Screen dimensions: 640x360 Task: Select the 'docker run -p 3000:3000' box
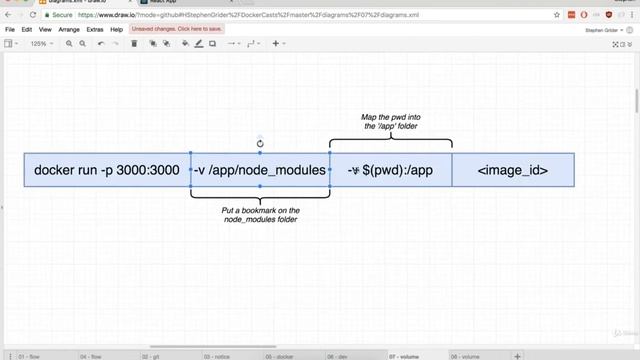point(107,170)
